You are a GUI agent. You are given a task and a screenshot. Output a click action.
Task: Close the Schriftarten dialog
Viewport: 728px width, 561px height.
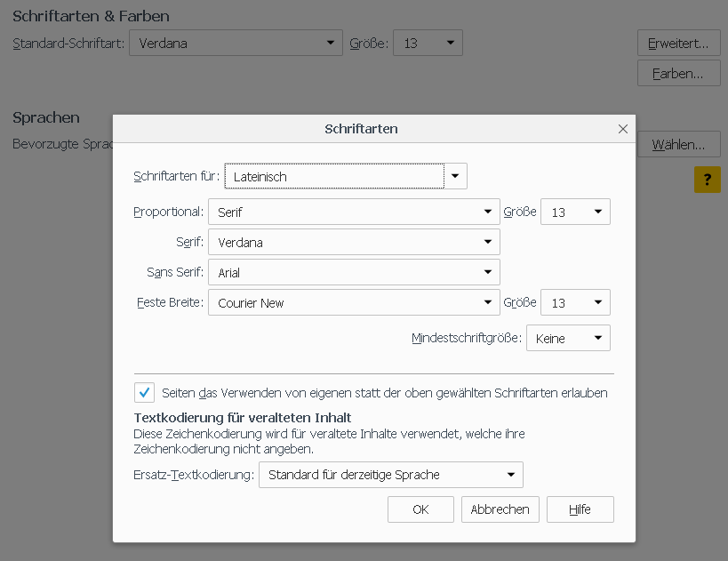[623, 129]
